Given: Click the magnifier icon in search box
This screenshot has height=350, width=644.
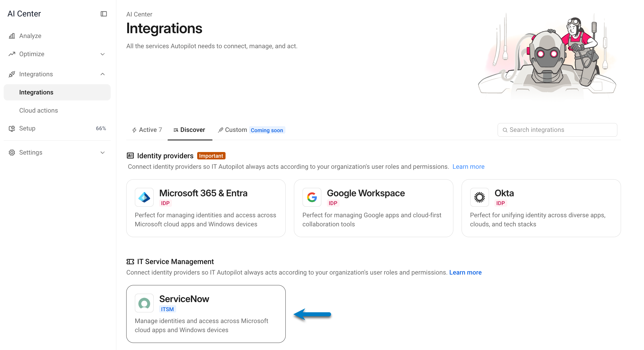Looking at the screenshot, I should (x=505, y=130).
